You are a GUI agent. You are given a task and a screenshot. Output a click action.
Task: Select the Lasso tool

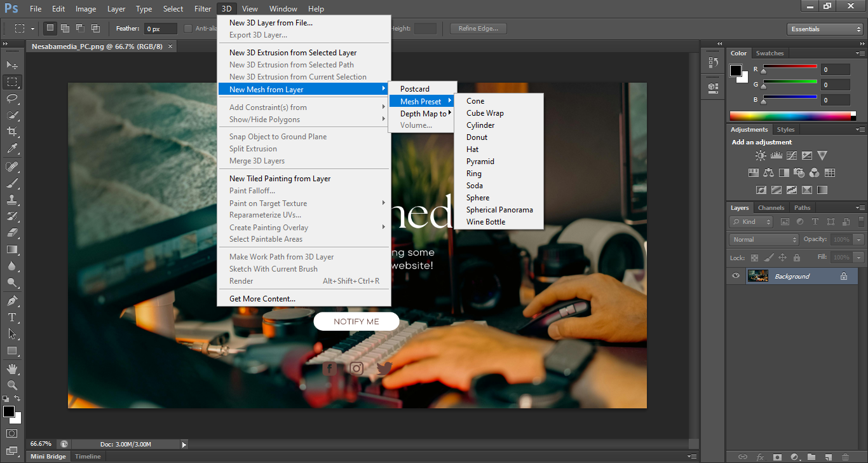[12, 99]
